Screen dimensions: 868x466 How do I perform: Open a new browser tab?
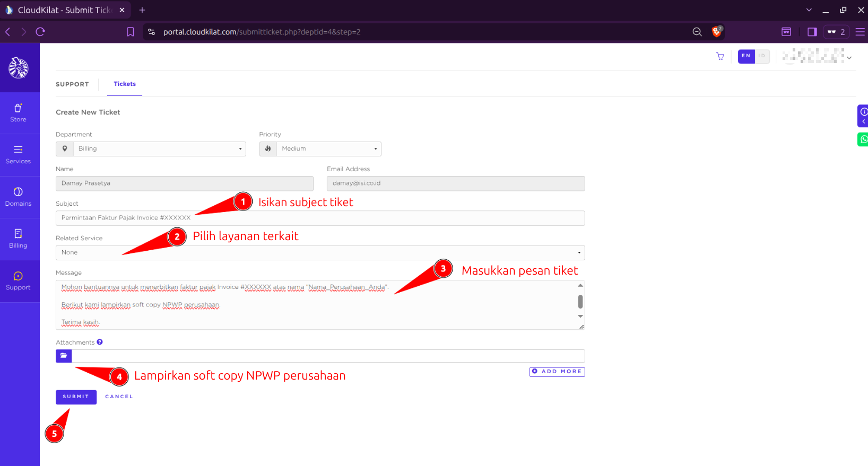pos(142,10)
